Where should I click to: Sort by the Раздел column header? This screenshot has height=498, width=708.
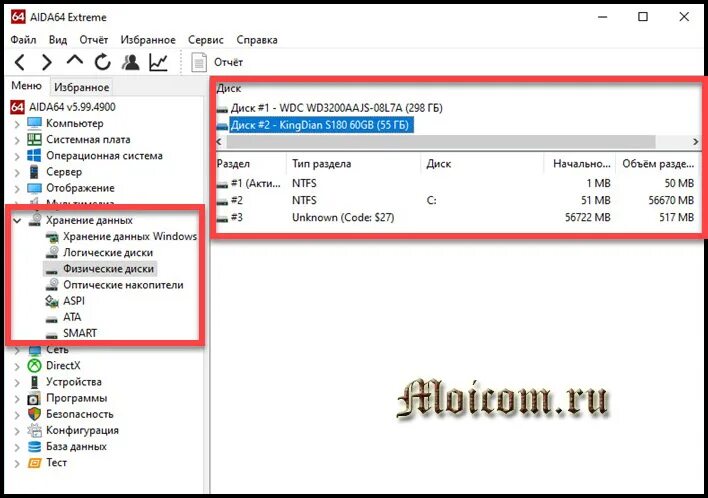[x=251, y=163]
